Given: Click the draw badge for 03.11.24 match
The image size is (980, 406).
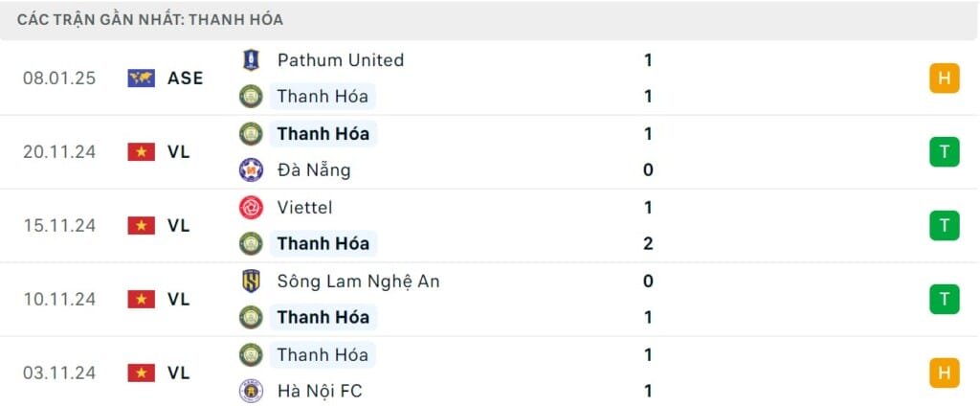Looking at the screenshot, I should pyautogui.click(x=944, y=373).
